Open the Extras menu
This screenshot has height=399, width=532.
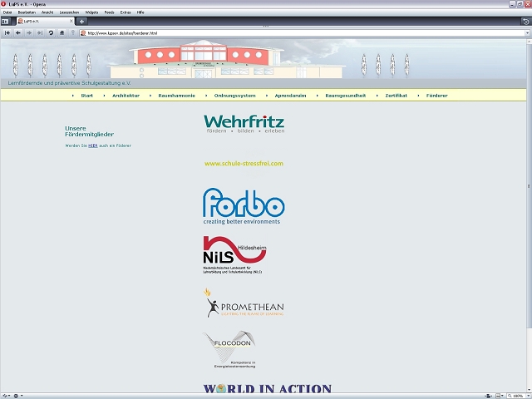click(126, 12)
